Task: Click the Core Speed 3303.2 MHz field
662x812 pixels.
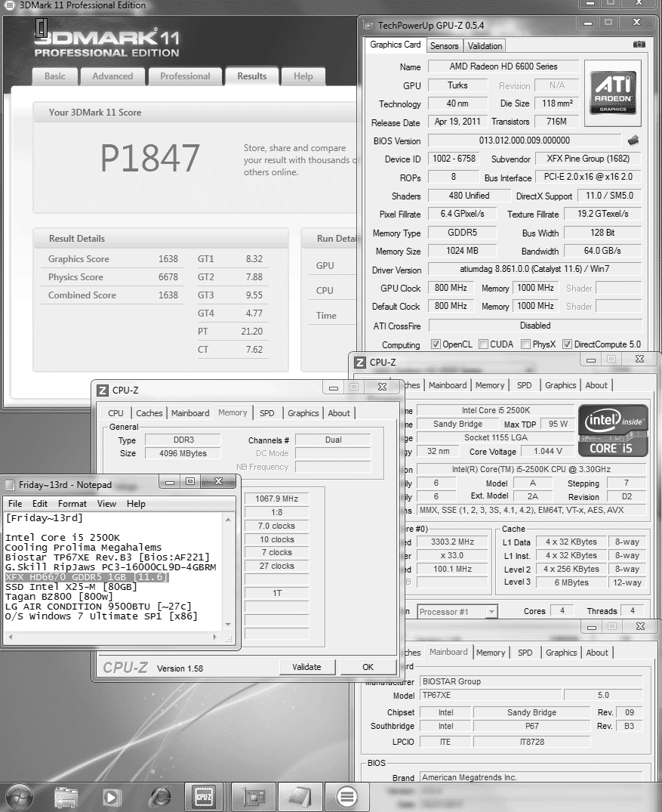Action: pos(452,542)
